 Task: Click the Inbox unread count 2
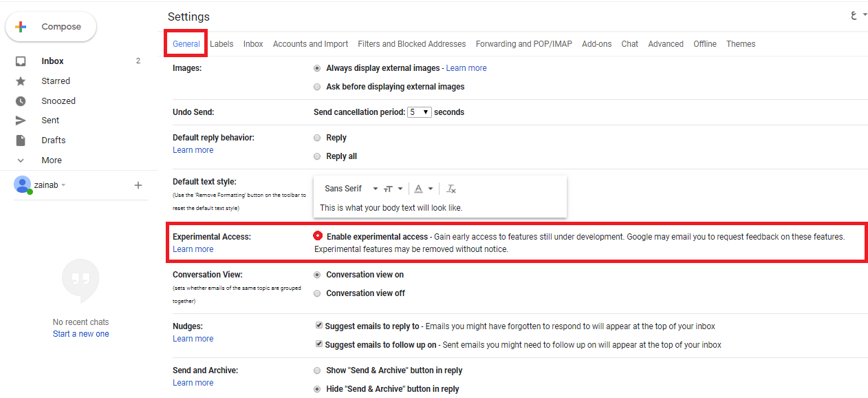138,61
